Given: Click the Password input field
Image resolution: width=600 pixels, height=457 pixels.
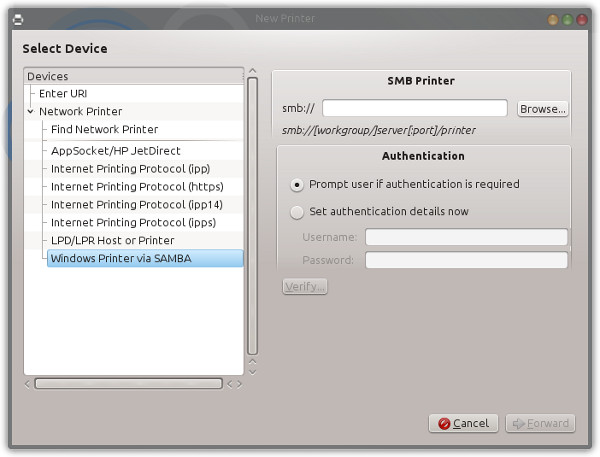Looking at the screenshot, I should (x=466, y=260).
